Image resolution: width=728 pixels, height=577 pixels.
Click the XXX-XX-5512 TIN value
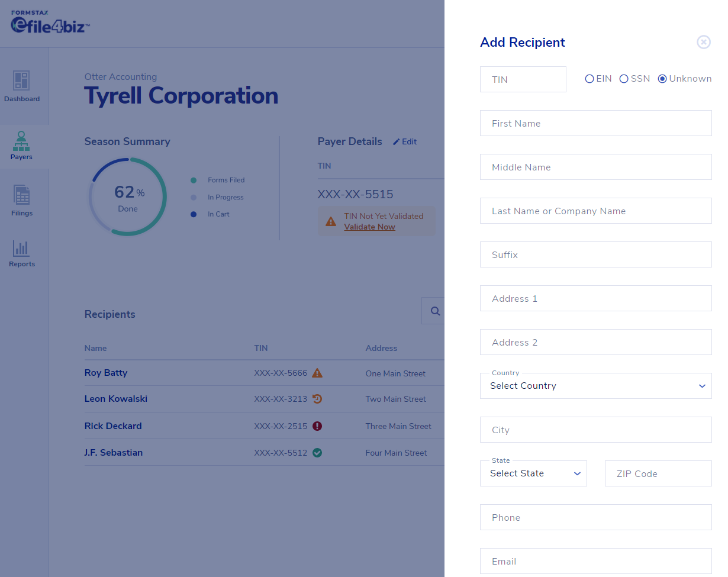[281, 453]
